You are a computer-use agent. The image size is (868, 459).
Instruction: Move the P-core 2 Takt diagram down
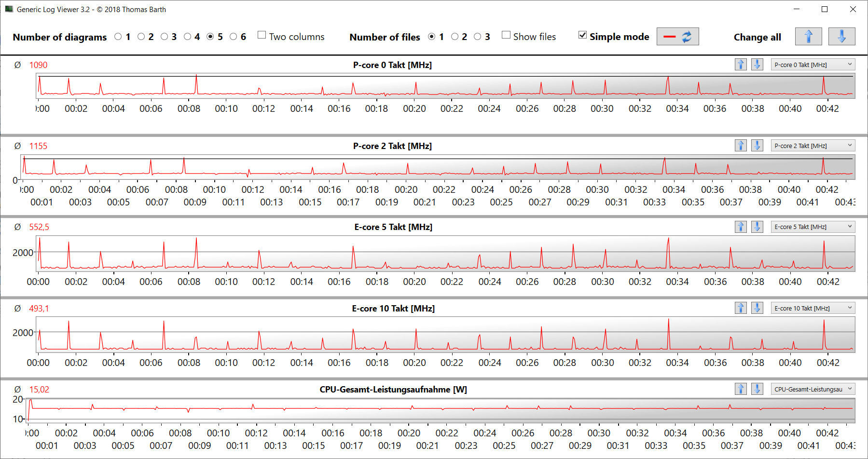(757, 145)
